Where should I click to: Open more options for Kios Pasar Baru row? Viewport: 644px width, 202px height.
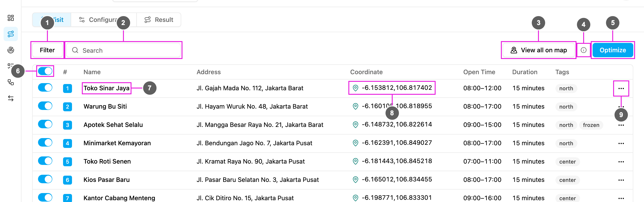pos(621,180)
